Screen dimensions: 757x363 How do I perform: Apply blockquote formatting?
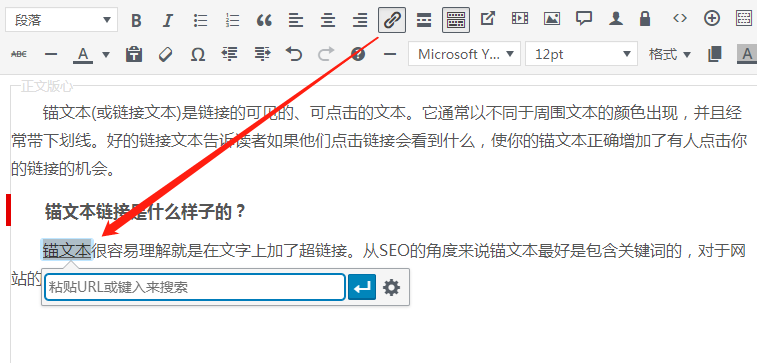pos(264,20)
